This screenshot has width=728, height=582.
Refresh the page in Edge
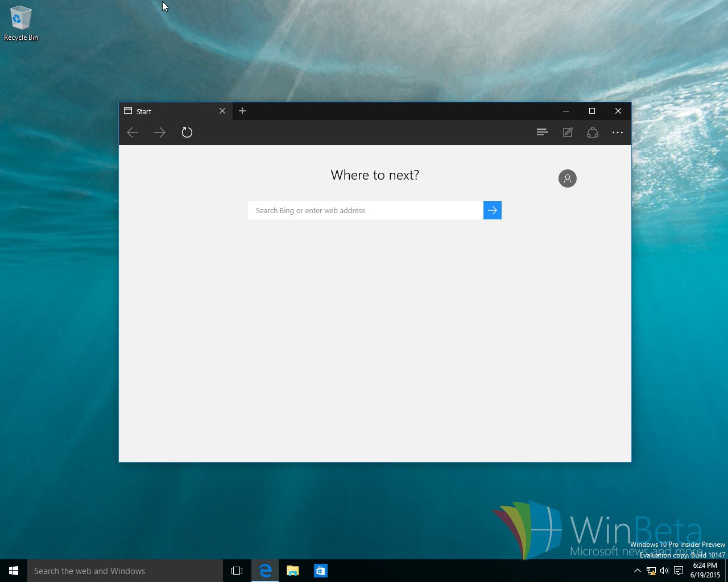coord(187,132)
